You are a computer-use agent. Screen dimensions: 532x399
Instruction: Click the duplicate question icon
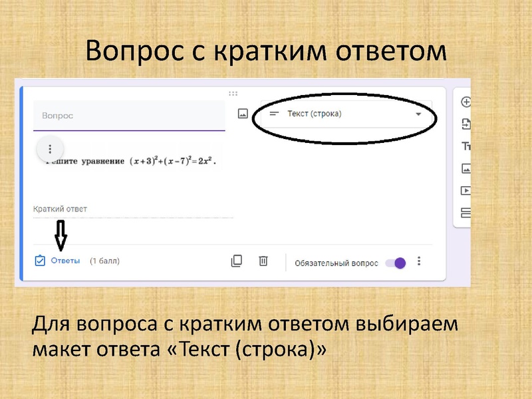pyautogui.click(x=237, y=261)
